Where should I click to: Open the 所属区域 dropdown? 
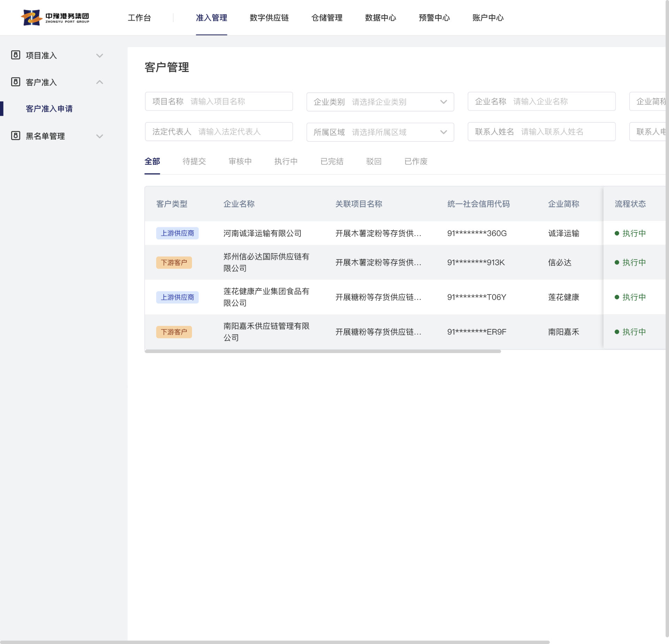click(x=380, y=132)
